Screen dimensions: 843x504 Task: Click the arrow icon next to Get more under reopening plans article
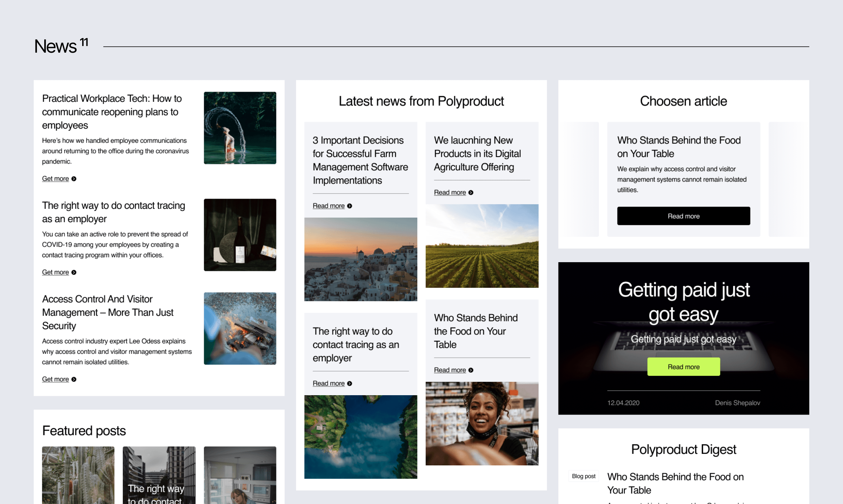pos(74,179)
